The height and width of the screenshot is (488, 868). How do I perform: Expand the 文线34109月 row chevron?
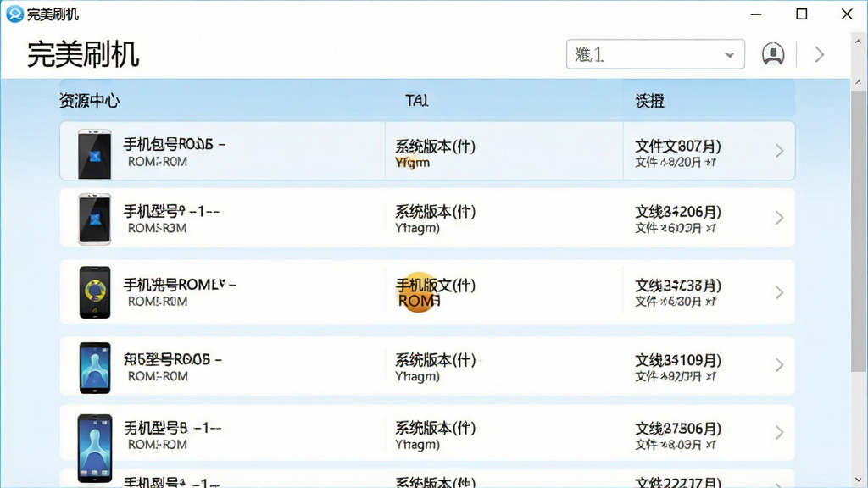point(779,365)
